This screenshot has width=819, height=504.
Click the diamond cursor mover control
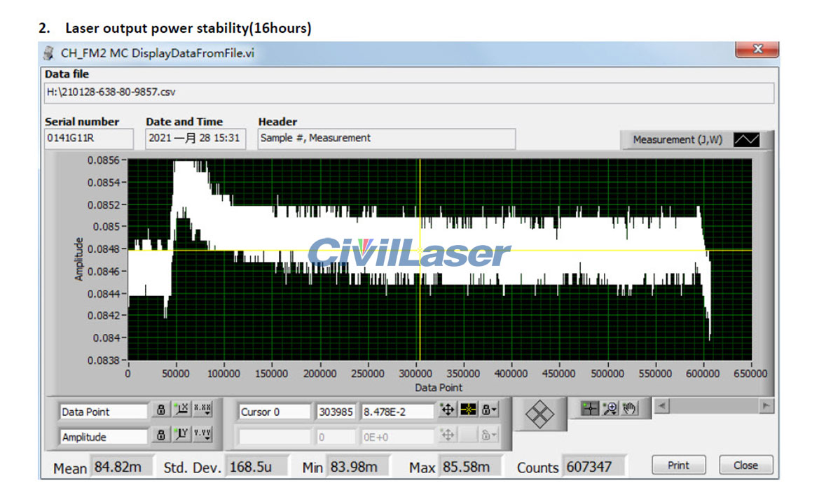539,414
